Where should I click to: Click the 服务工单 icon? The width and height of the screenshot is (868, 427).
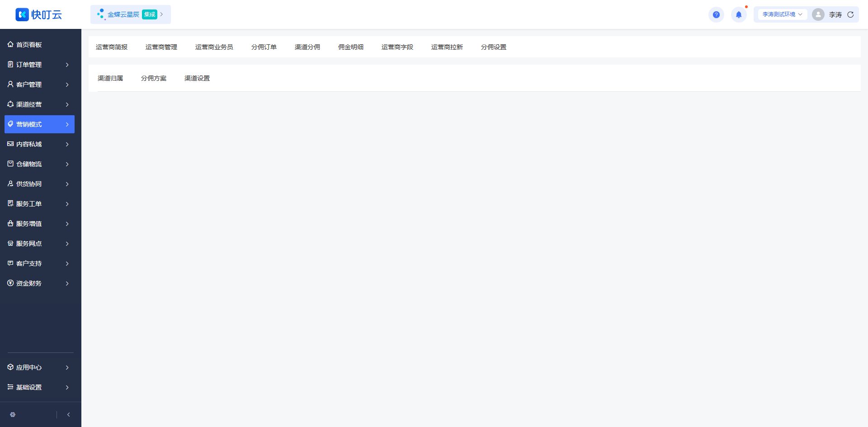point(10,203)
